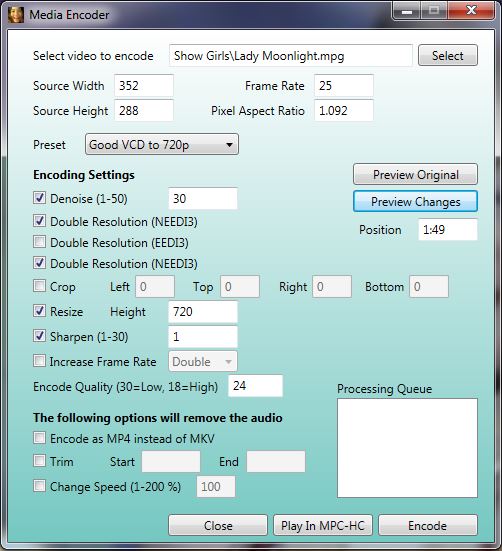502x551 pixels.
Task: Disable the Sharpen (1-30) checkbox
Action: pos(39,336)
